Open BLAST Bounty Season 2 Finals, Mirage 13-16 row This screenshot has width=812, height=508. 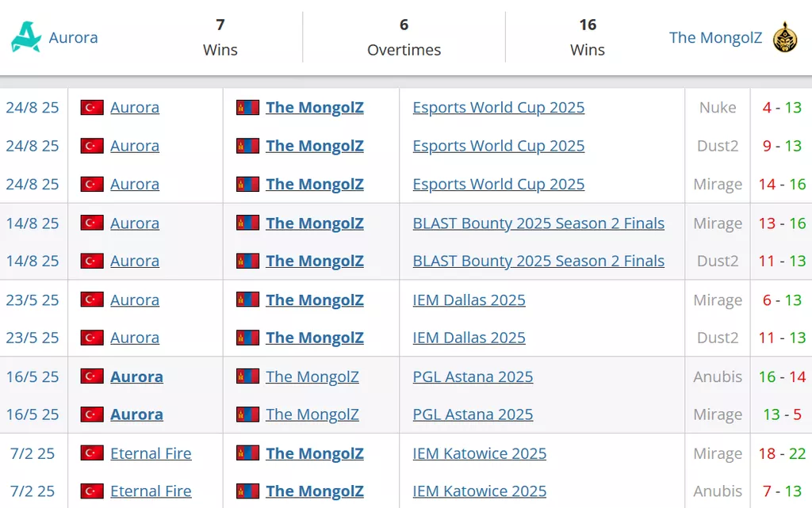(538, 223)
